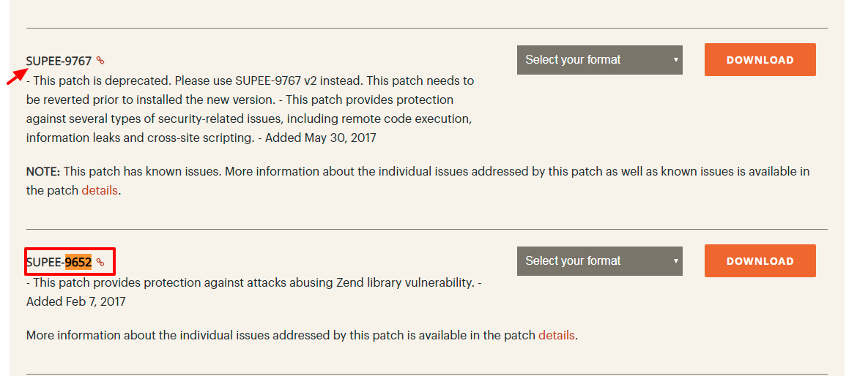The height and width of the screenshot is (376, 868).
Task: Click the 'Added Feb 7, 2017' text
Action: tap(75, 301)
